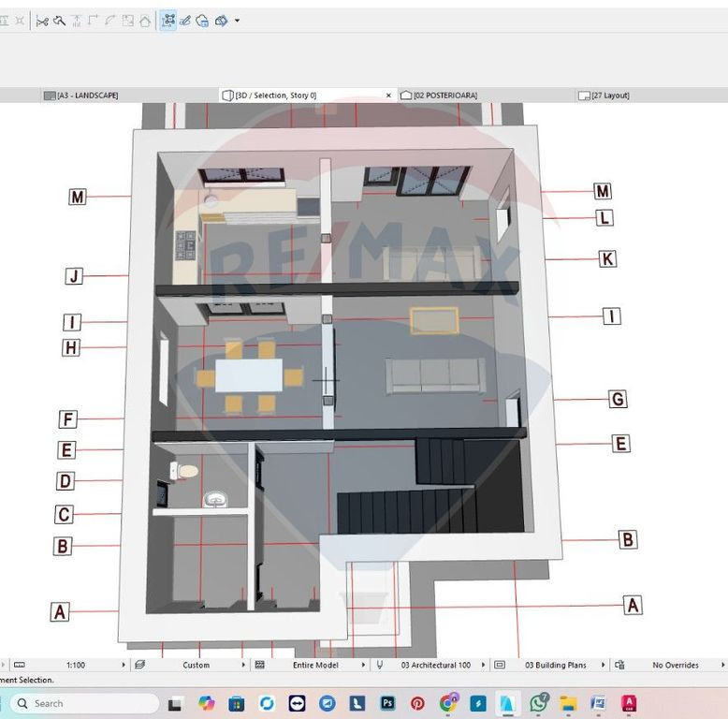Open Entire Model partial structure display
This screenshot has height=719, width=728.
tap(315, 665)
